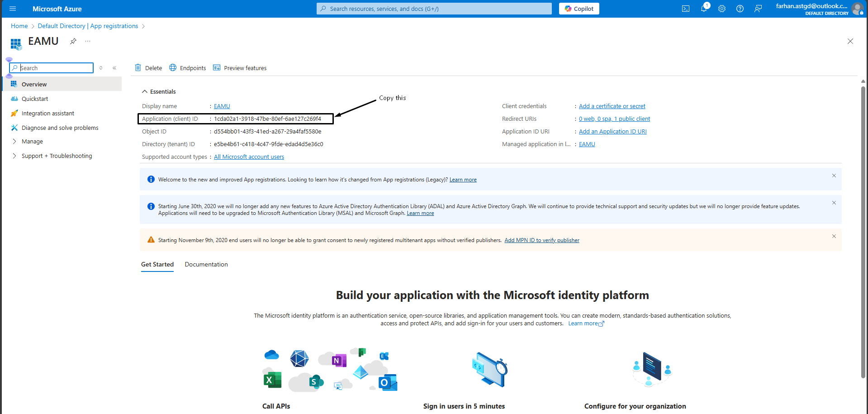This screenshot has width=868, height=414.
Task: Open the Help question mark icon
Action: pyautogui.click(x=740, y=9)
